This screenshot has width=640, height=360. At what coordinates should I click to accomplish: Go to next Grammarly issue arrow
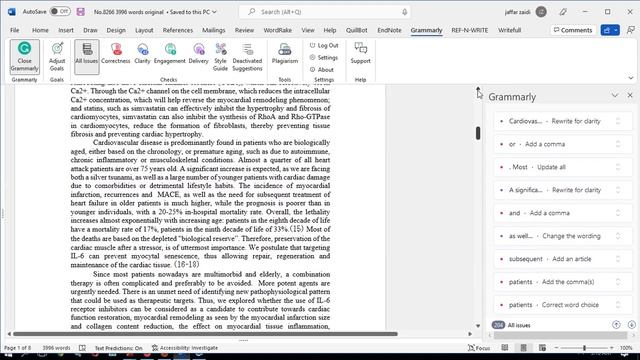pos(631,325)
